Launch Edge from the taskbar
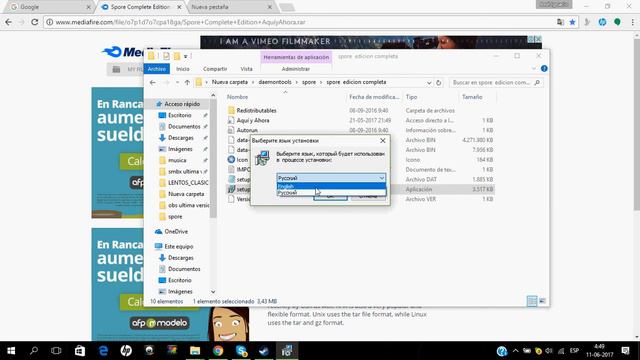Screen dimensions: 640x360 [103, 351]
